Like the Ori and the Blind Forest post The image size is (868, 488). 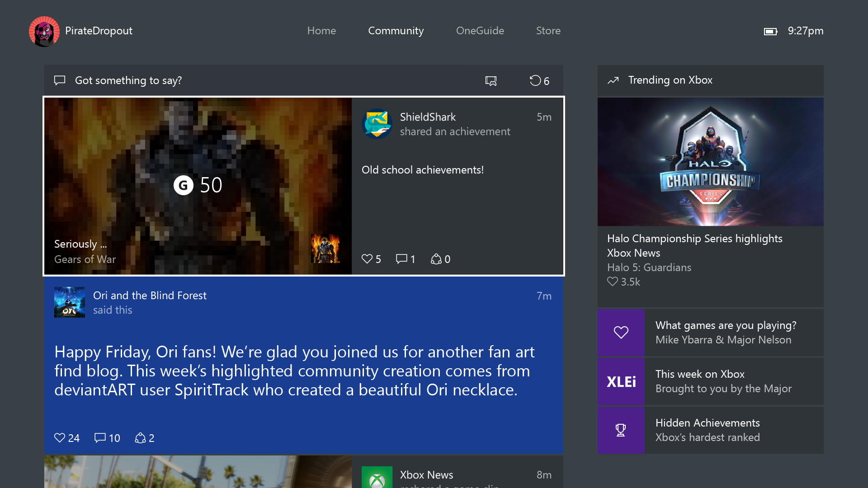60,438
